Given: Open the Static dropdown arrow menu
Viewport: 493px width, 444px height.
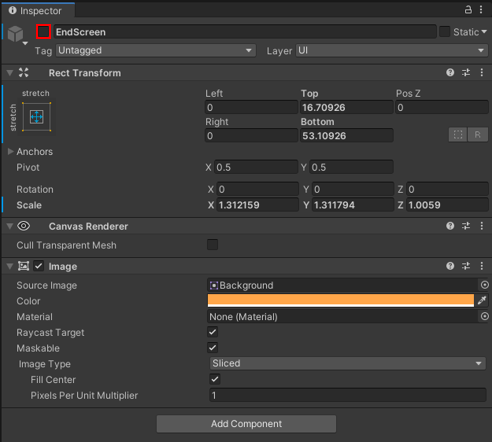Looking at the screenshot, I should pyautogui.click(x=484, y=32).
